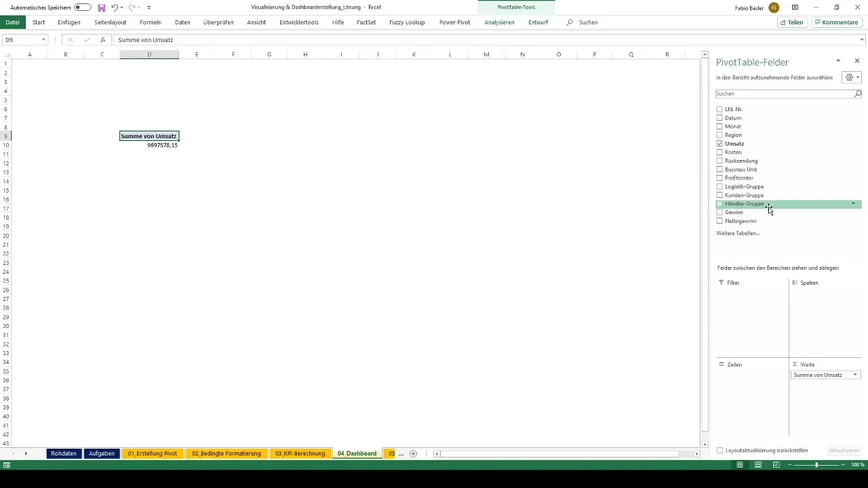The width and height of the screenshot is (868, 488).
Task: Open the Datei tab
Action: click(x=13, y=22)
